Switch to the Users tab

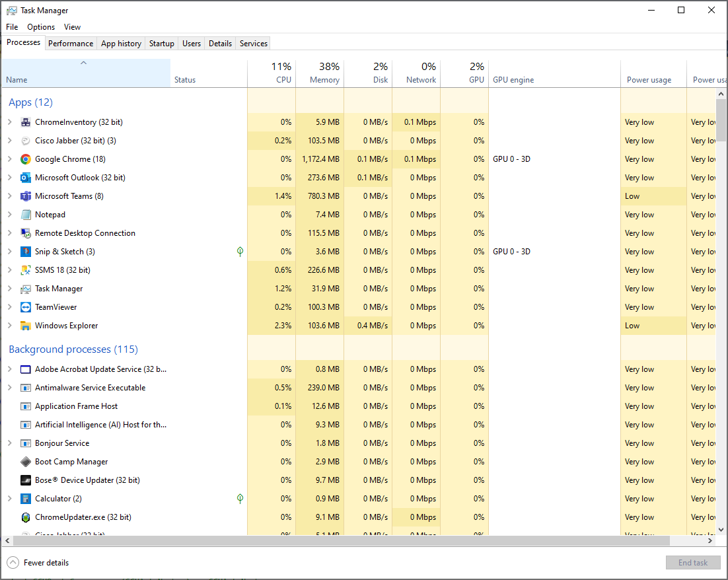pos(192,44)
